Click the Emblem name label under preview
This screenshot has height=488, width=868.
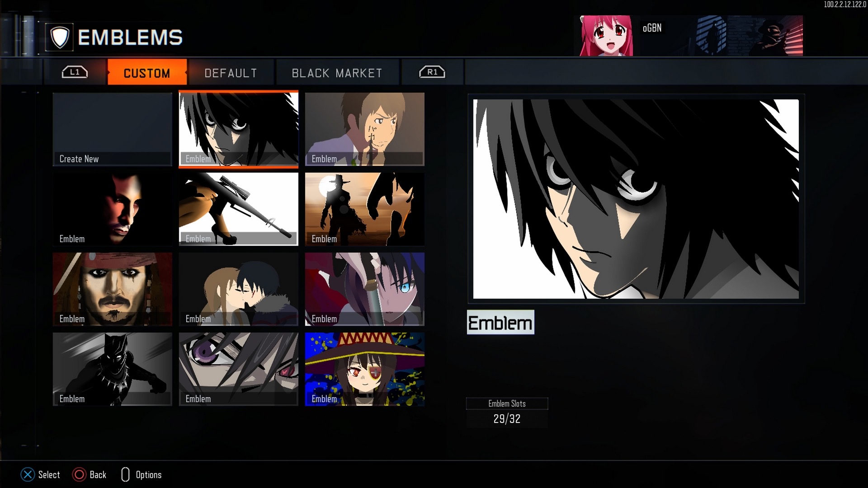(500, 323)
